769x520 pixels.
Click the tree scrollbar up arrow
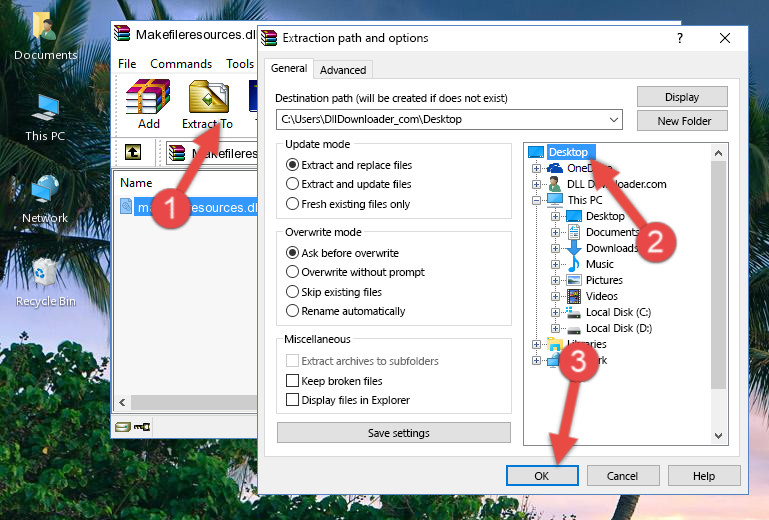718,154
